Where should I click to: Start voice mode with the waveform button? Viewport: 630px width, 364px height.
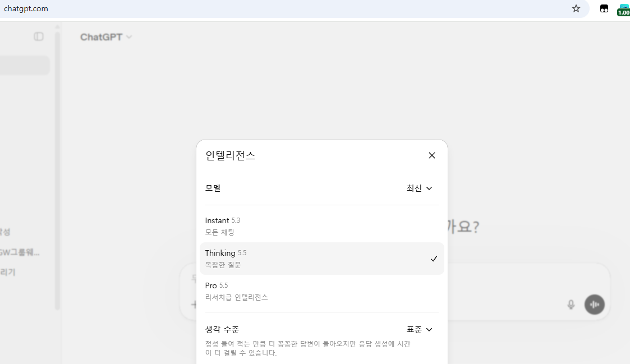pyautogui.click(x=594, y=305)
